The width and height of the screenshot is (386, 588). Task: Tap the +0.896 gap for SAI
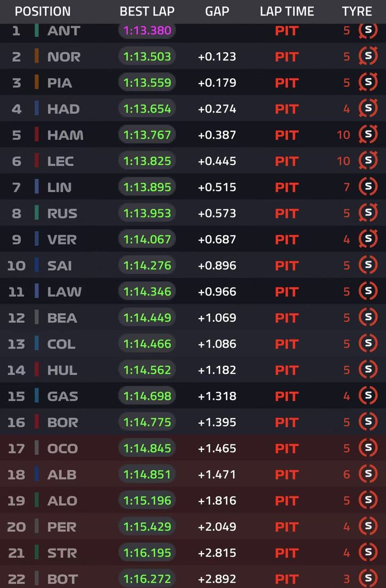point(217,266)
